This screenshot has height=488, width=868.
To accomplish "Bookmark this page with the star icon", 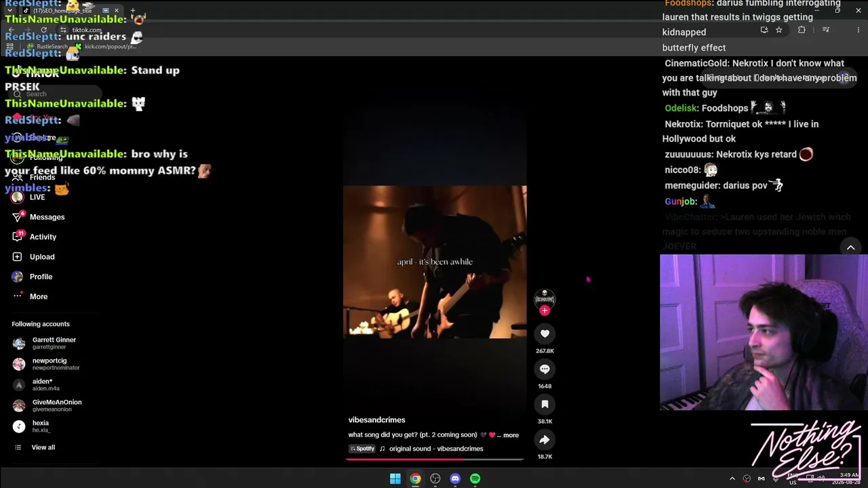I will click(779, 30).
